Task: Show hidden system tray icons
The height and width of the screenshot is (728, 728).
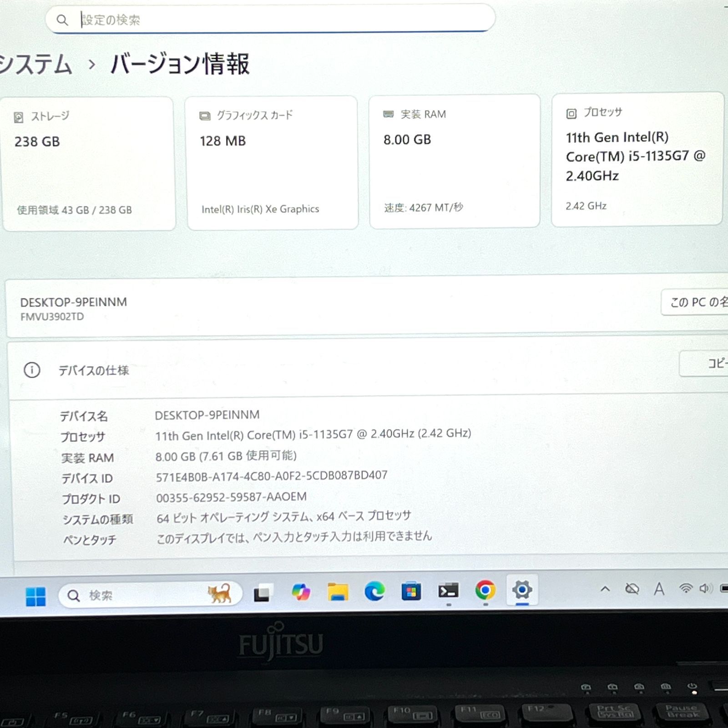Action: pyautogui.click(x=605, y=589)
